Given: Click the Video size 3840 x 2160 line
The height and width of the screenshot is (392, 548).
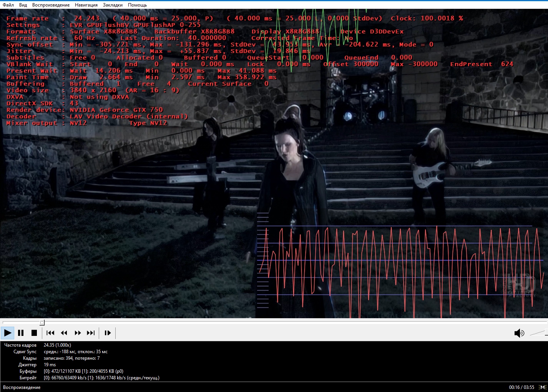Looking at the screenshot, I should 93,90.
